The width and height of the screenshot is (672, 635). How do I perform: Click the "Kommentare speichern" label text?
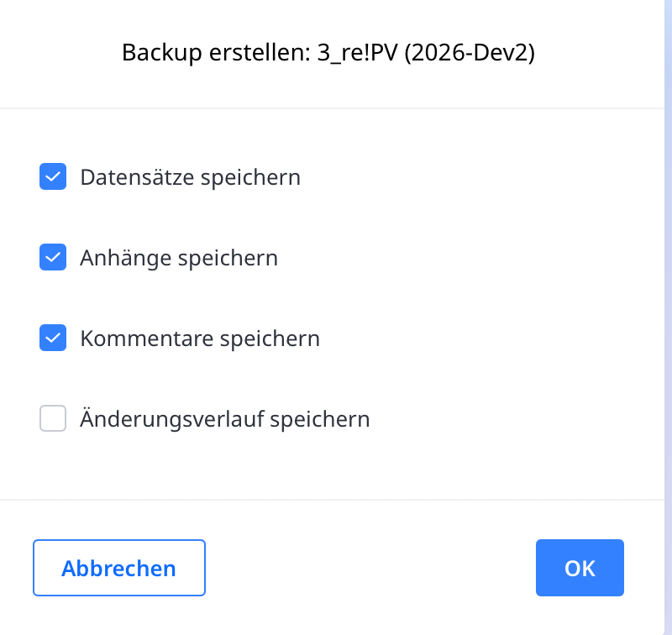point(200,338)
